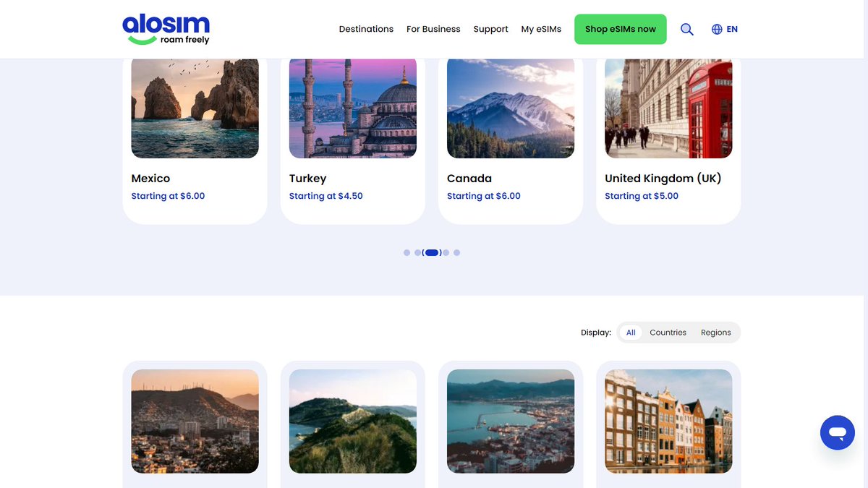Select the Countries display filter

[668, 333]
